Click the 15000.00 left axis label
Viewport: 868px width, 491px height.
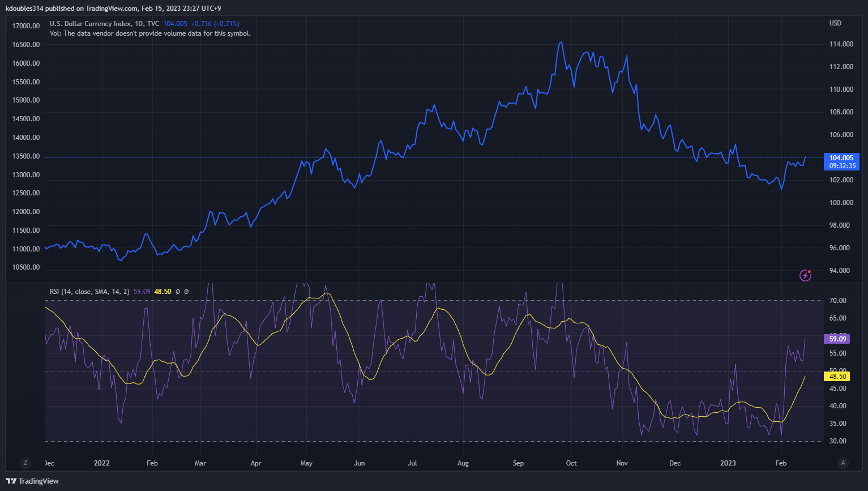click(x=26, y=100)
